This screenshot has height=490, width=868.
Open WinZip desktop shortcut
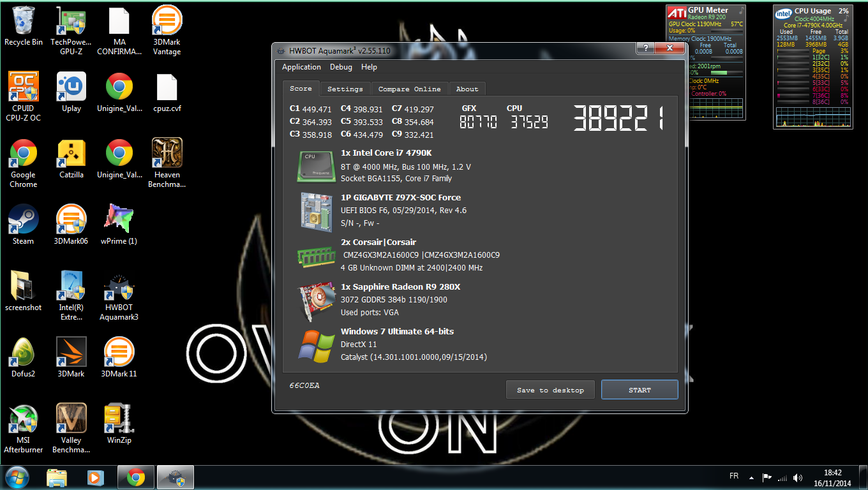pyautogui.click(x=119, y=424)
